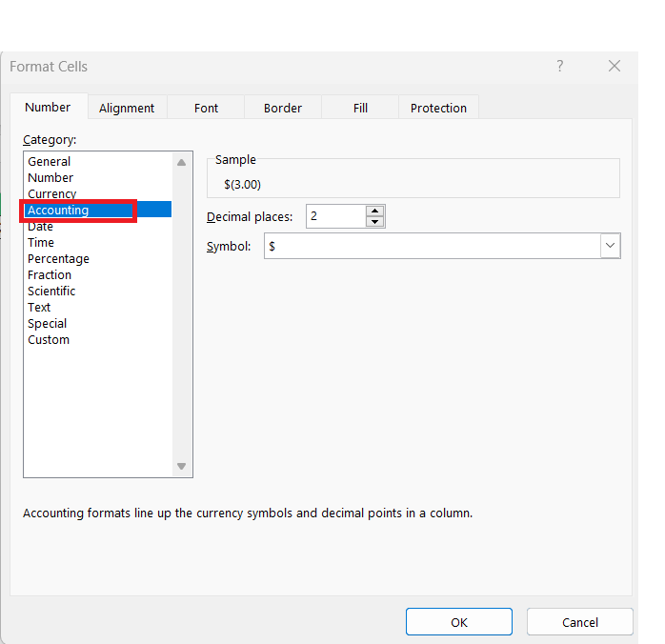Click the category list scroll-up arrow
Screen dimensions: 665x644
[182, 162]
